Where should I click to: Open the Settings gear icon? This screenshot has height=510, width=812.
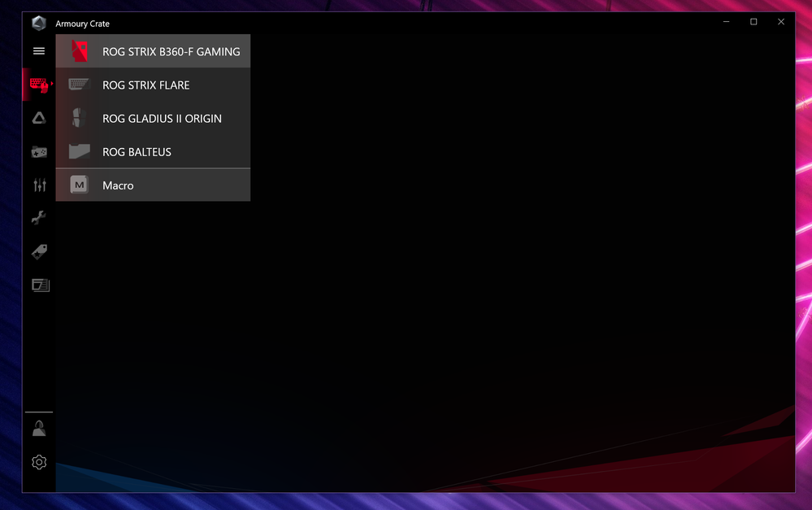pos(39,462)
